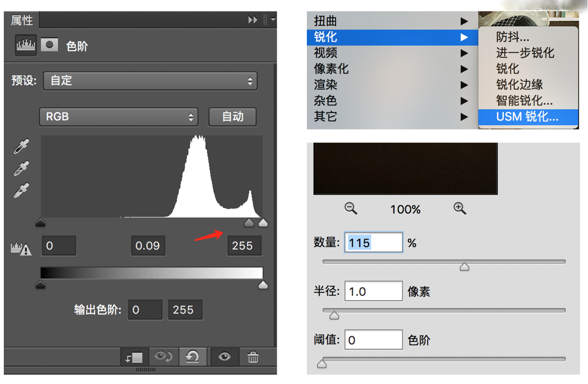Choose 锐化边缘 menu item
This screenshot has width=588, height=384.
click(529, 85)
